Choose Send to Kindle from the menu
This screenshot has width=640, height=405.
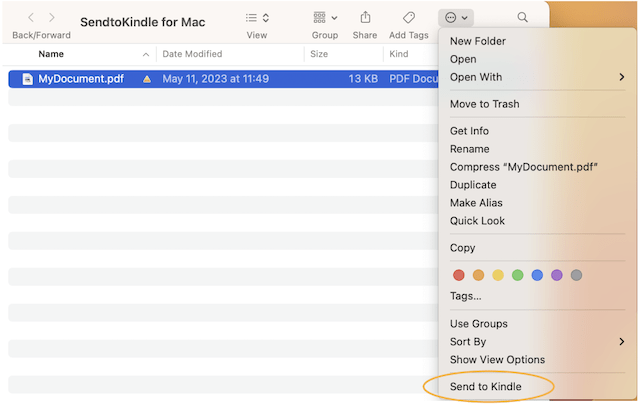click(x=486, y=386)
